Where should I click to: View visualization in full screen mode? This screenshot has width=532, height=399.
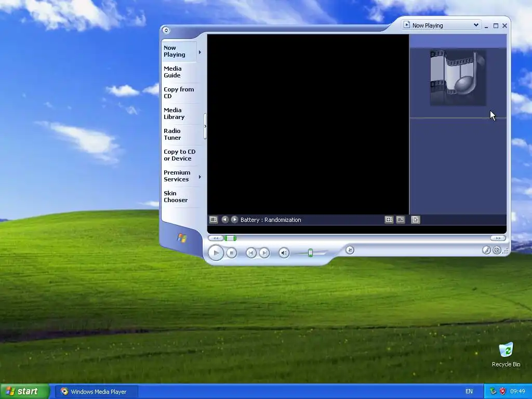point(401,220)
